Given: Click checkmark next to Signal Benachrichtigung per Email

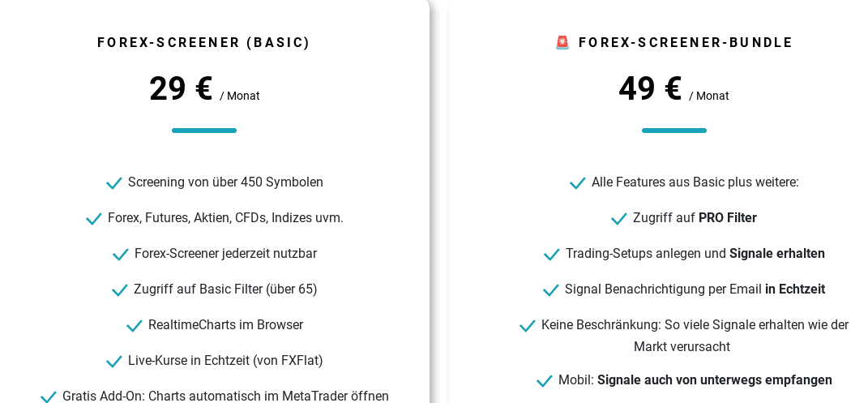Looking at the screenshot, I should [551, 290].
